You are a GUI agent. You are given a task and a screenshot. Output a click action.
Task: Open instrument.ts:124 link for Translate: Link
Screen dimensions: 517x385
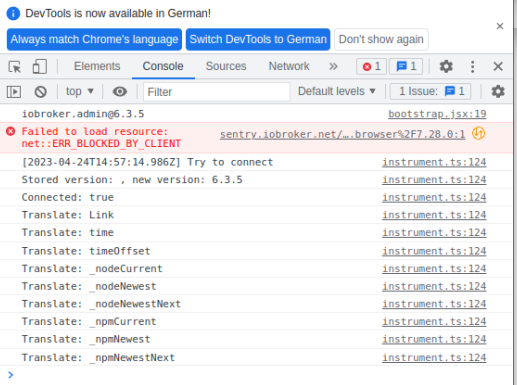tap(434, 215)
